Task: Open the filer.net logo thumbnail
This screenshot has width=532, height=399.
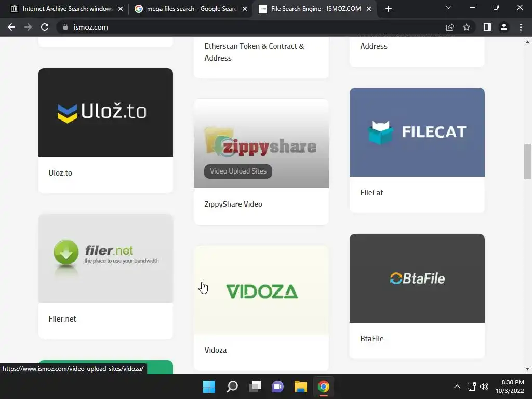Action: pos(105,258)
